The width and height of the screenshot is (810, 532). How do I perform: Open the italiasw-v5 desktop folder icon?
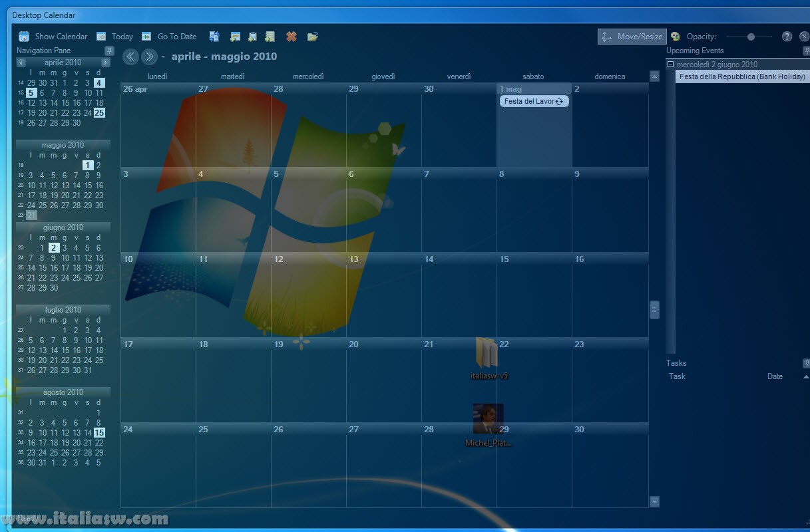tap(489, 359)
